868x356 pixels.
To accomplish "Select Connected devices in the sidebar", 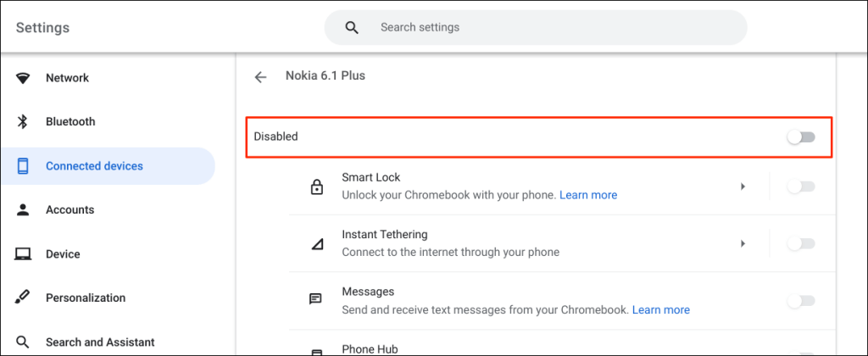I will [94, 166].
